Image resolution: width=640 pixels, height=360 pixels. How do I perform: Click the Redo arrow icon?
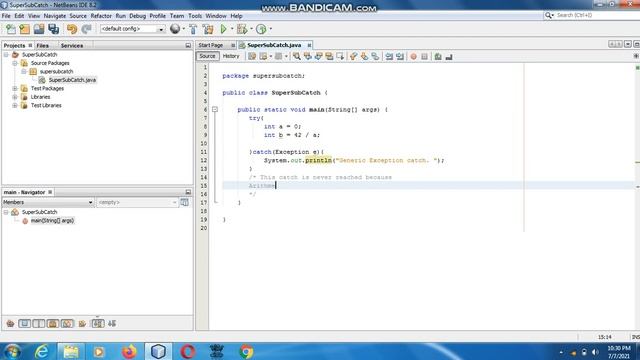click(86, 29)
